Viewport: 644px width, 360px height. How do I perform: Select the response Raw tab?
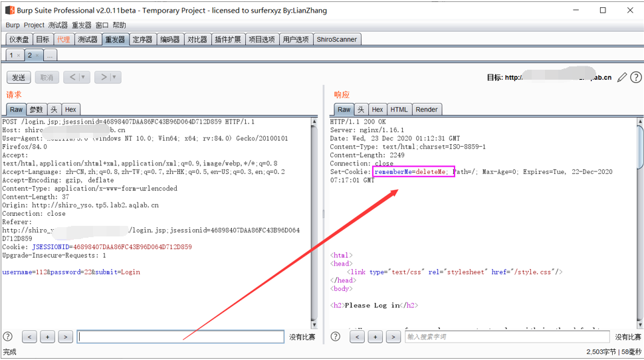point(344,110)
